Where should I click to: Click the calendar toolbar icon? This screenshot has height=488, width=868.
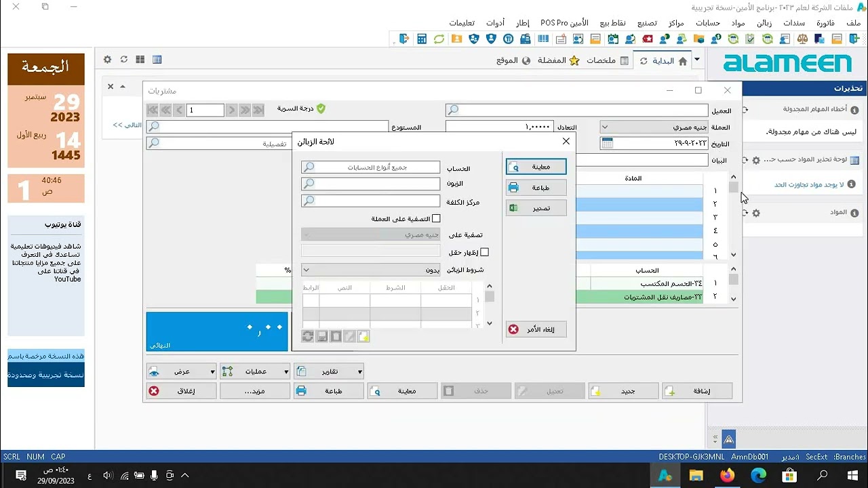[x=613, y=39]
